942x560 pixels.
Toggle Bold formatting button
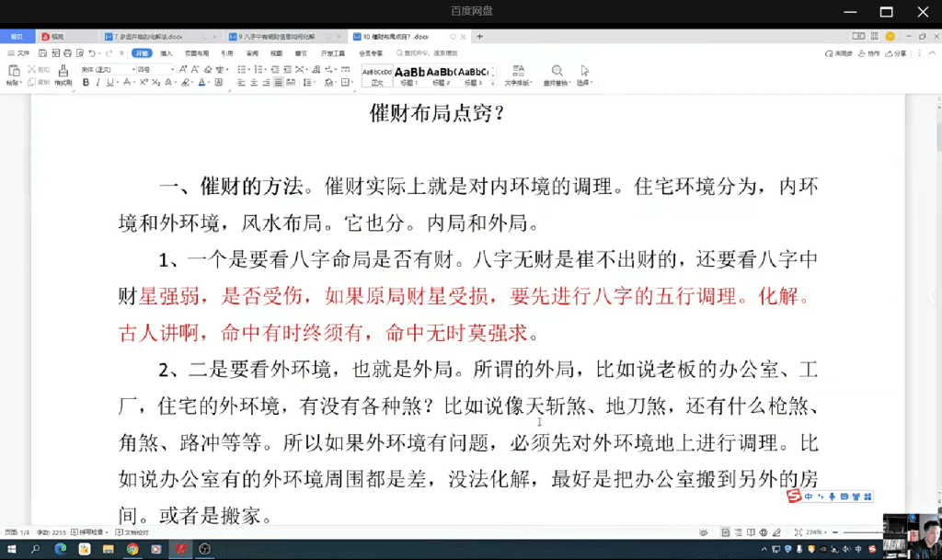[x=86, y=83]
